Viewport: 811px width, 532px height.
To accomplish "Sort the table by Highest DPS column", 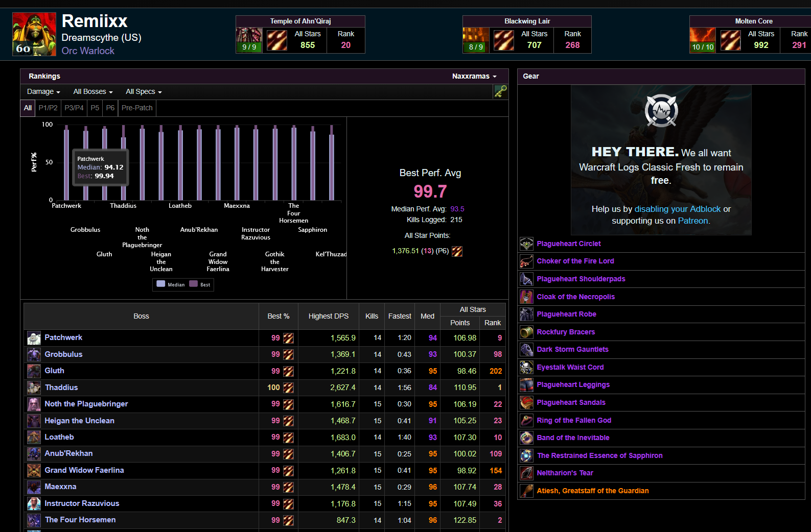I will point(329,316).
